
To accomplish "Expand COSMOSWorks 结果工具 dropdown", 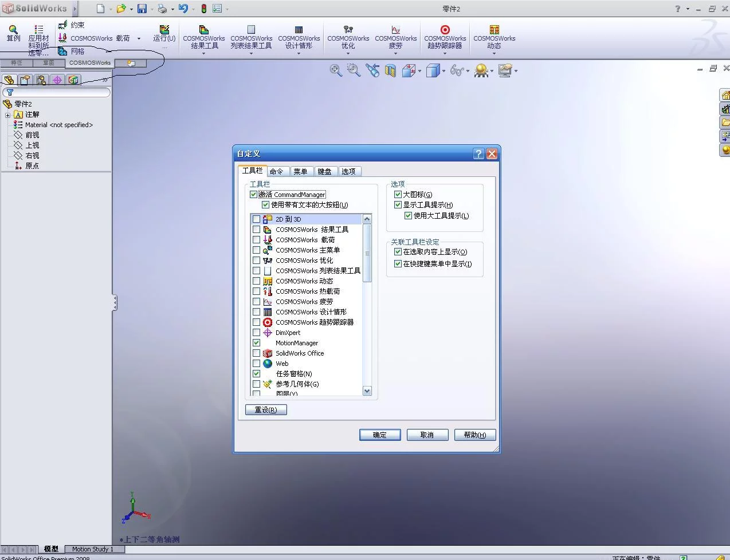I will [204, 53].
